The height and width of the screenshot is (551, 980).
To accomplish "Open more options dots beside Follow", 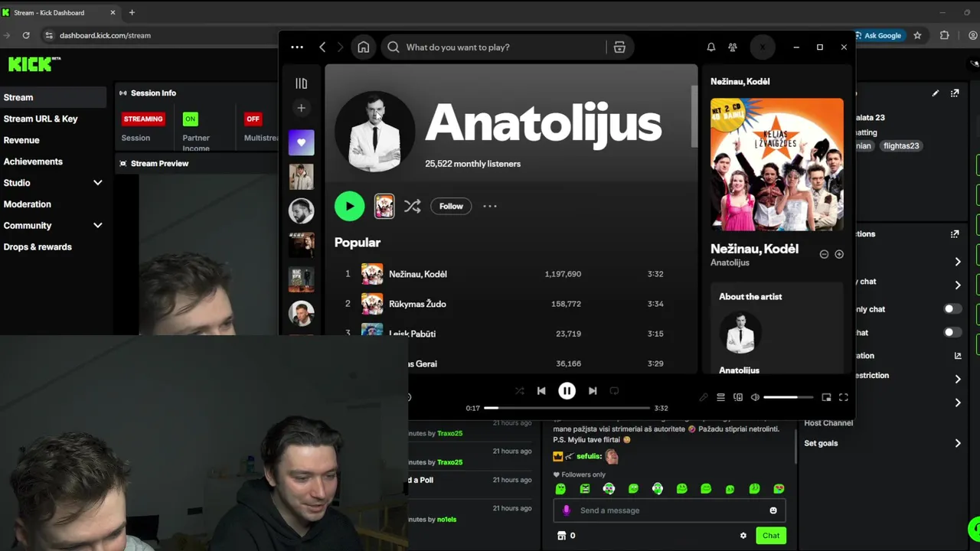I will click(490, 206).
